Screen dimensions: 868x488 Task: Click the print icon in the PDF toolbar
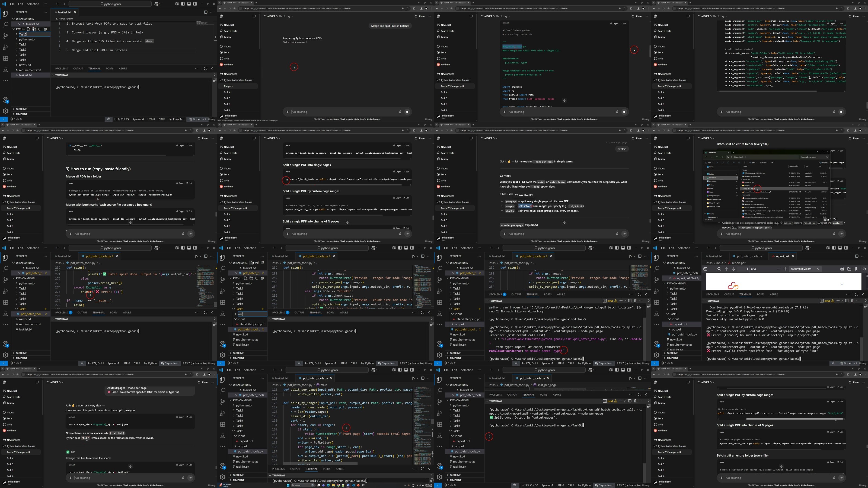(842, 269)
